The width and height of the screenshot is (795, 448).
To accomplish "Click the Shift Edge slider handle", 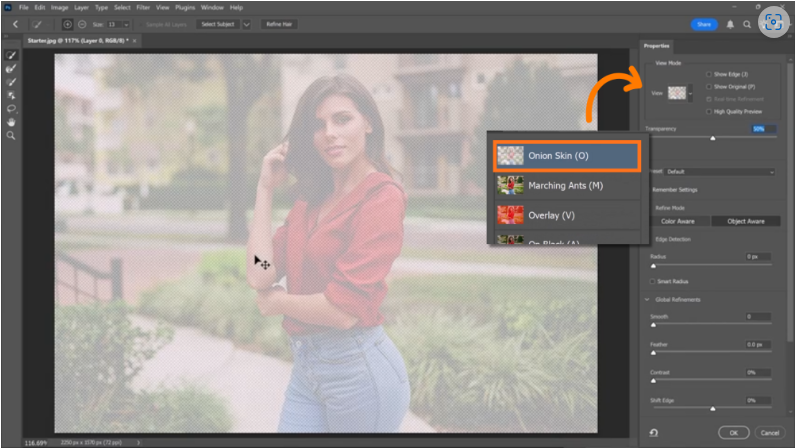I will tap(712, 408).
